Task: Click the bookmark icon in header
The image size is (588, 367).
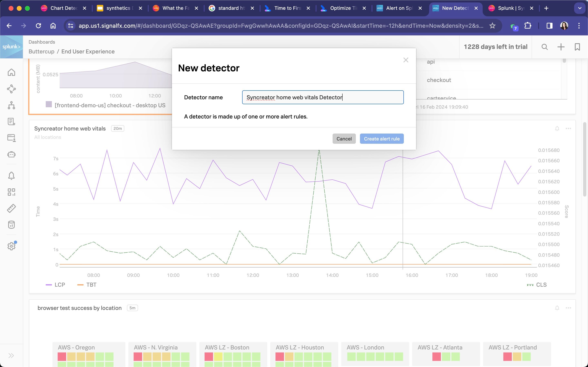Action: [x=577, y=47]
